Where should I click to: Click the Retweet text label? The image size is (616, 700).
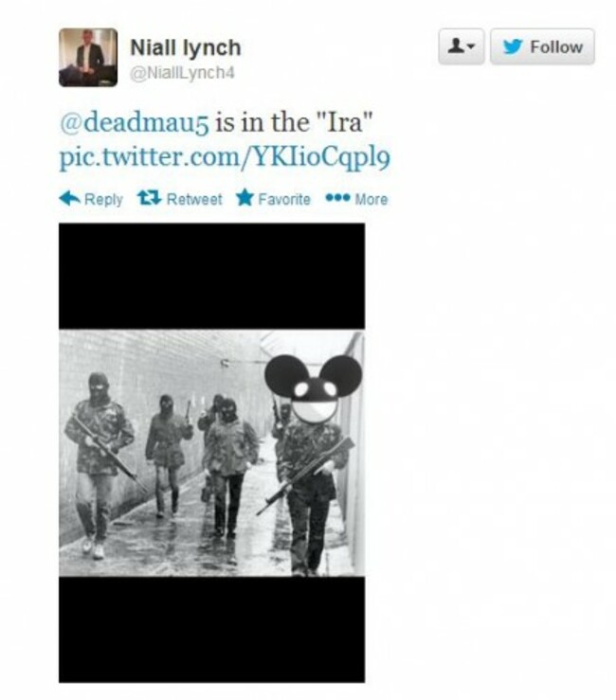click(x=194, y=199)
